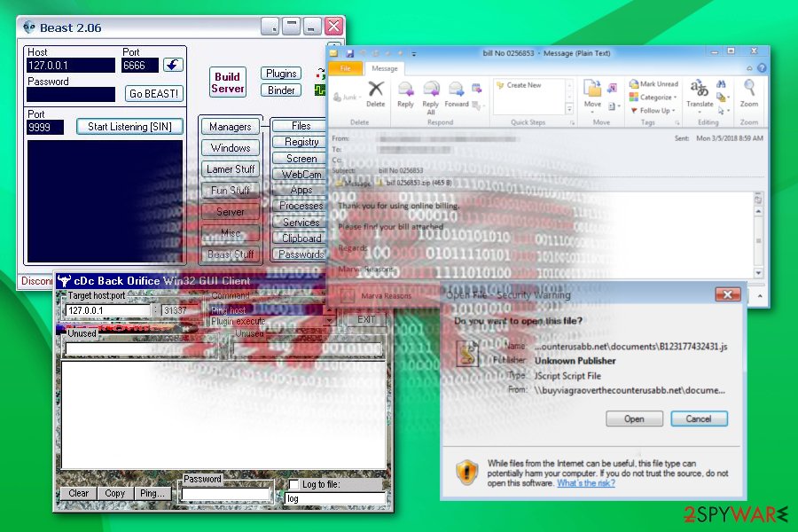Click the Junk dropdown in Outlook ribbon
Image resolution: width=798 pixels, height=532 pixels.
click(x=348, y=97)
